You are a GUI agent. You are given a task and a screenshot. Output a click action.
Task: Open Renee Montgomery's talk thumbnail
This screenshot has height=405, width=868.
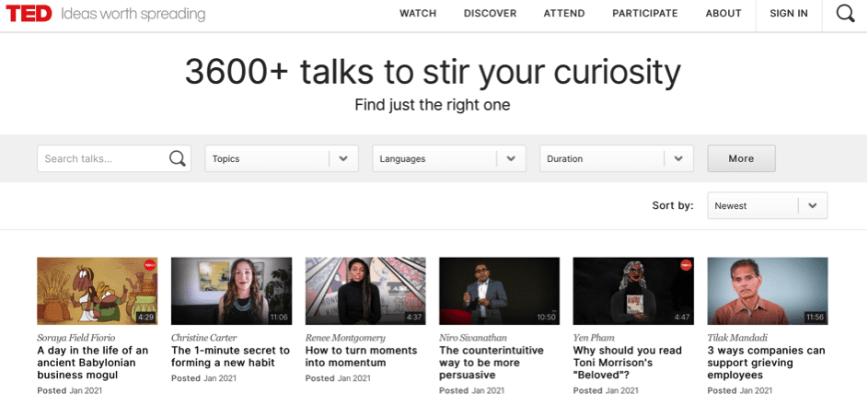click(x=365, y=291)
